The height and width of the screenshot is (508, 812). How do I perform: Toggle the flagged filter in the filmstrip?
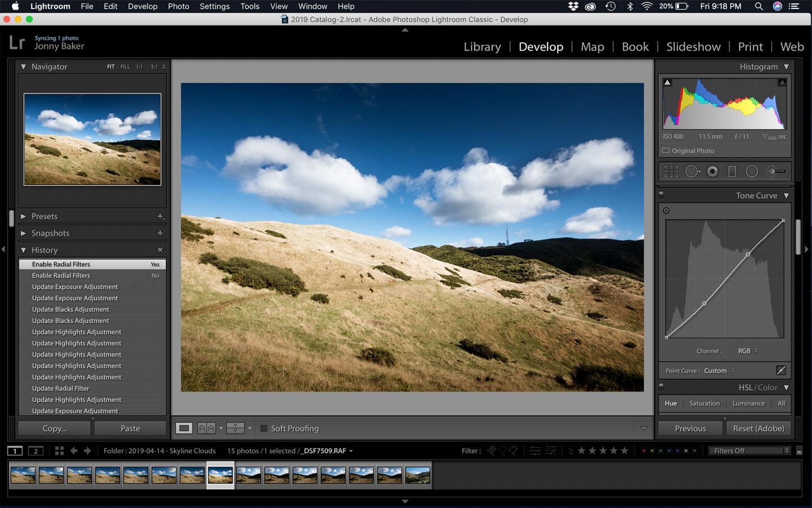[492, 450]
